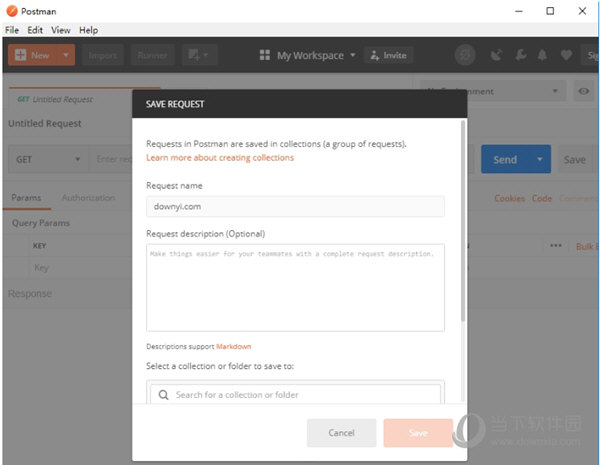This screenshot has height=465, width=600.
Task: Click Cancel in Save Request dialog
Action: coord(341,433)
